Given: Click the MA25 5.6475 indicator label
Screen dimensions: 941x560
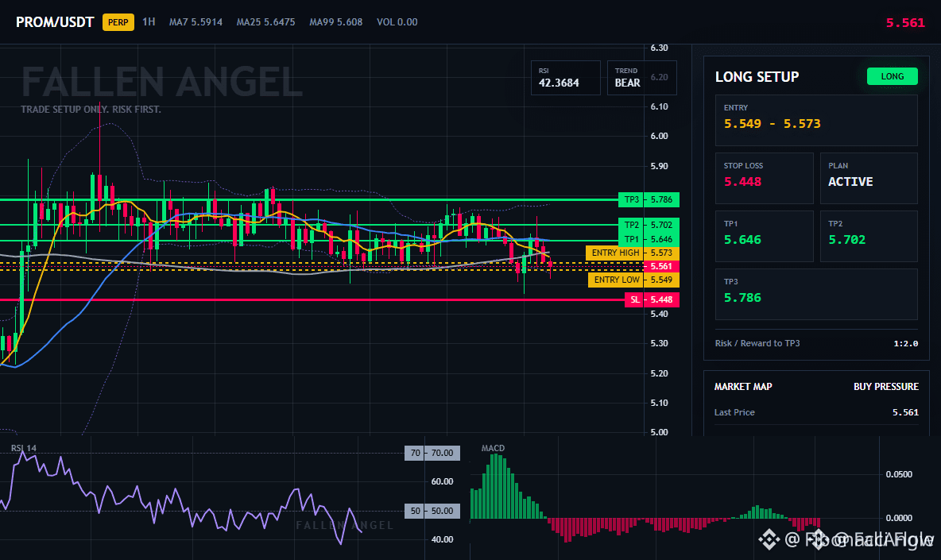Looking at the screenshot, I should (266, 22).
